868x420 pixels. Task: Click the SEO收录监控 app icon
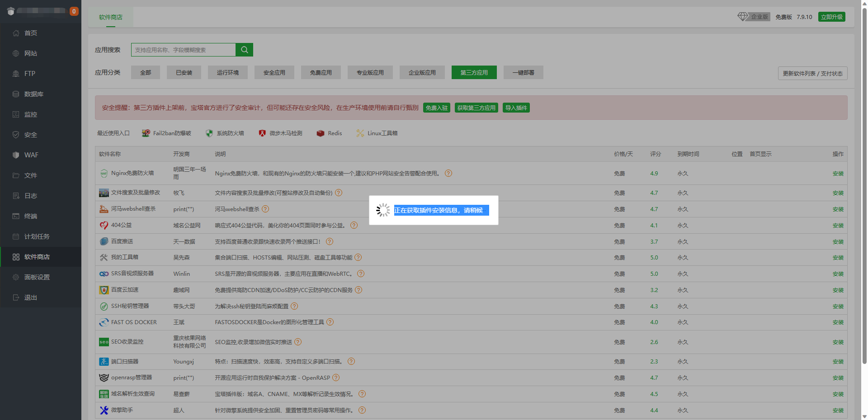click(104, 342)
